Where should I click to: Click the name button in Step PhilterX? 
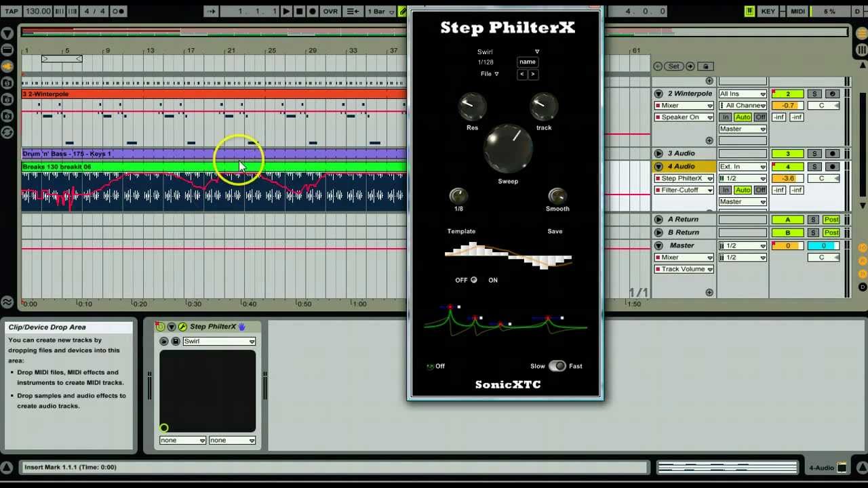[527, 62]
